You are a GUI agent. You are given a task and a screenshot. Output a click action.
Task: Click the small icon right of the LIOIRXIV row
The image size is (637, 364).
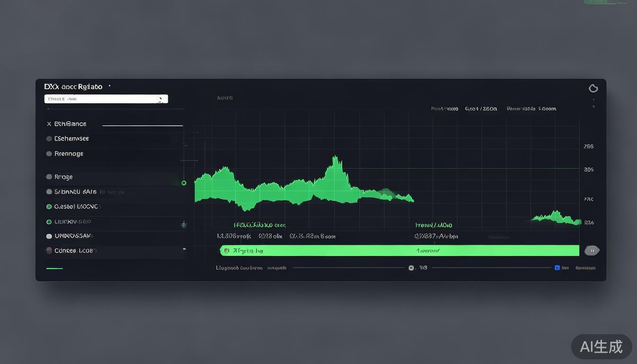pyautogui.click(x=184, y=225)
